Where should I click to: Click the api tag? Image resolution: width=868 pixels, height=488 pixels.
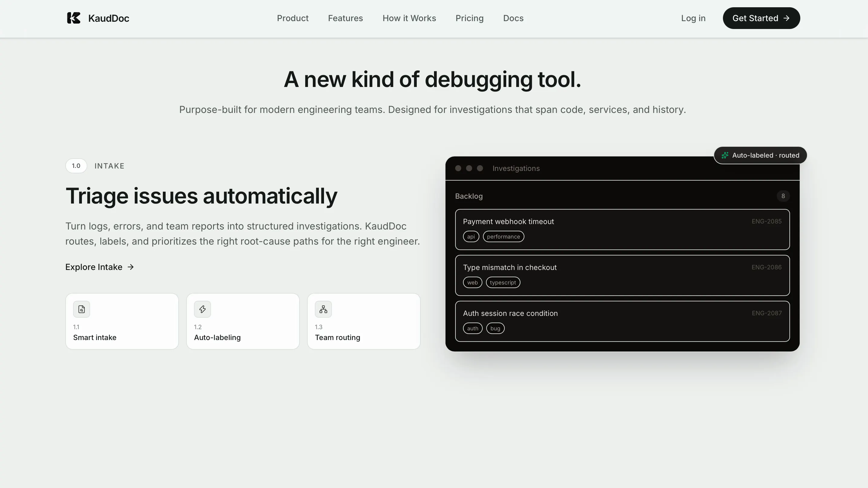[471, 237]
